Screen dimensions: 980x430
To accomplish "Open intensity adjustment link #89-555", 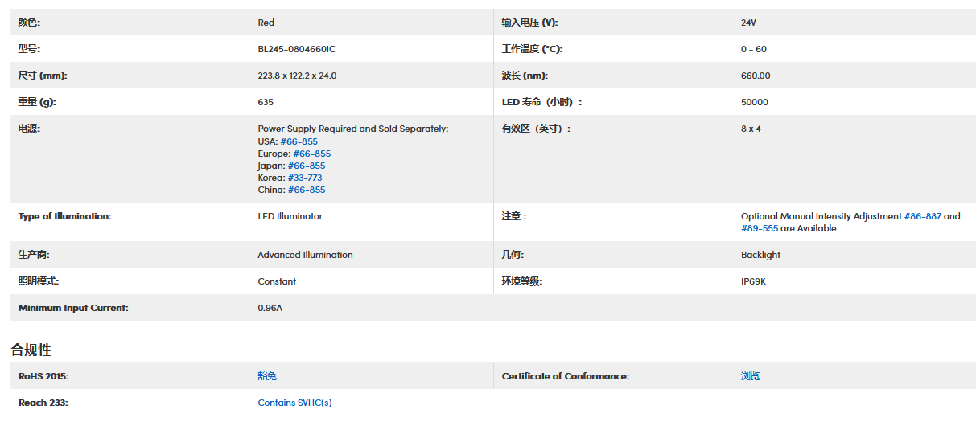I will [759, 228].
